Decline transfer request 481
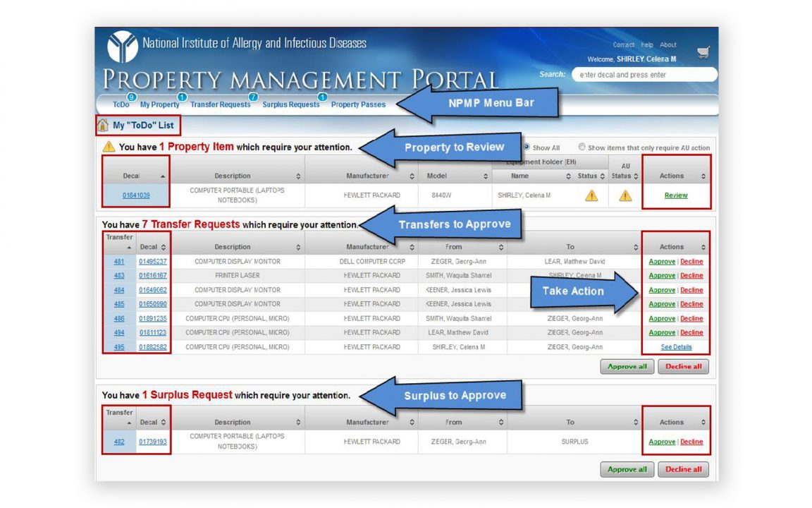 coord(691,262)
